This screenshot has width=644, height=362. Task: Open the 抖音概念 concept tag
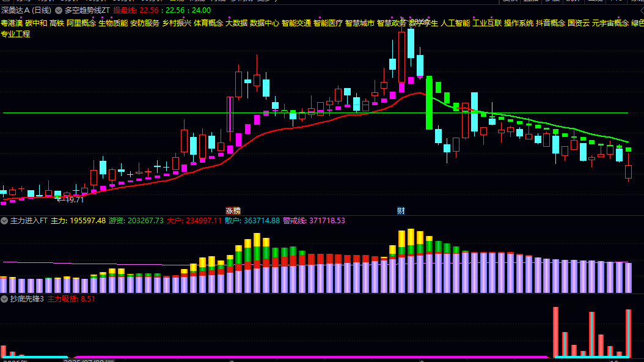pos(551,23)
